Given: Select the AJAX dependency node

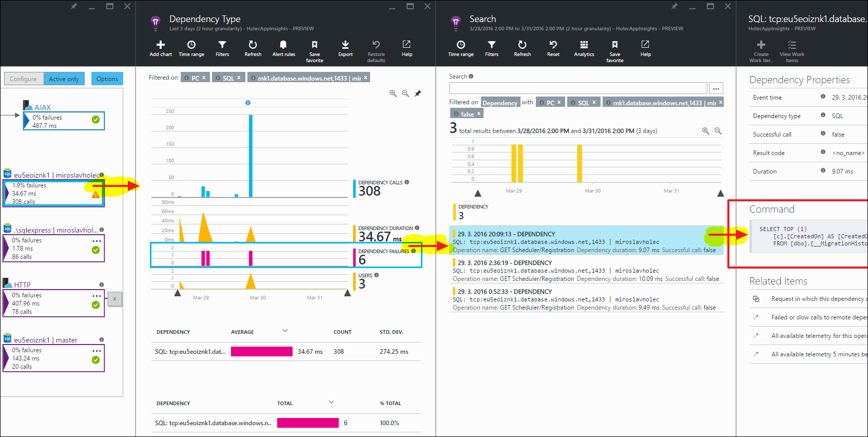Looking at the screenshot, I should (64, 121).
